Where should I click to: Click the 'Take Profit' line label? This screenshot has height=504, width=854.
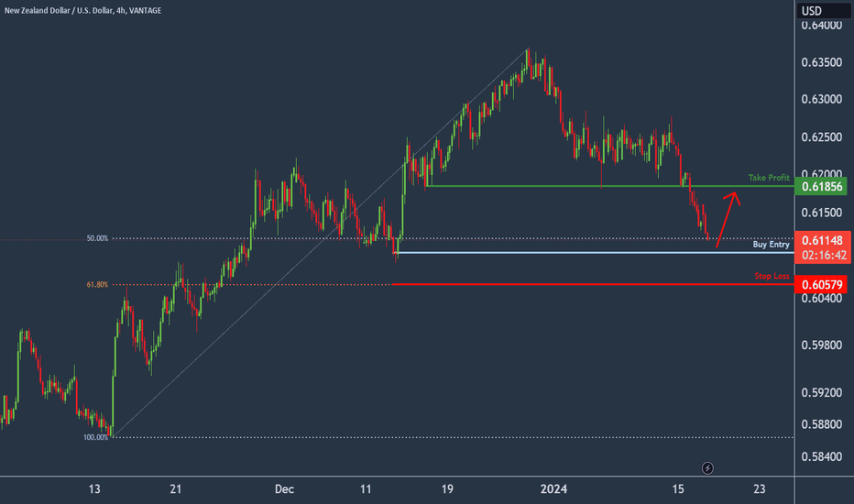(769, 178)
